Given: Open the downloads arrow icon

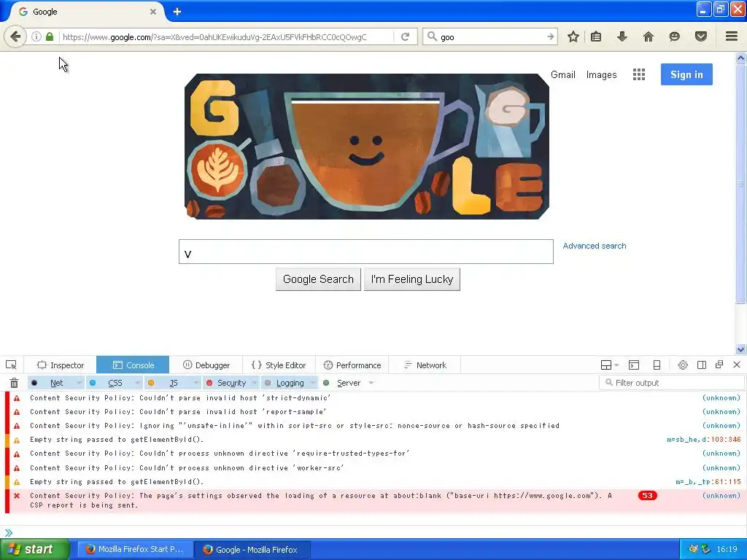Looking at the screenshot, I should pos(622,36).
